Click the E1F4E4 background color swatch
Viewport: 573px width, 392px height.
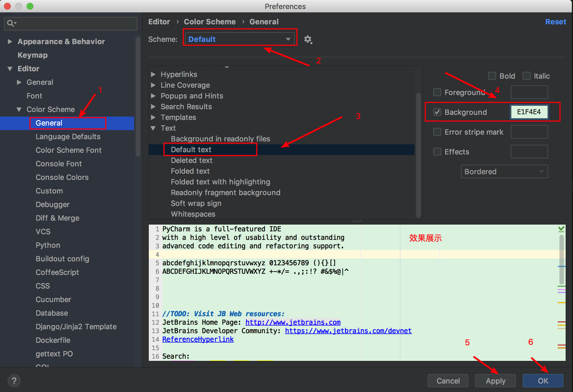529,112
